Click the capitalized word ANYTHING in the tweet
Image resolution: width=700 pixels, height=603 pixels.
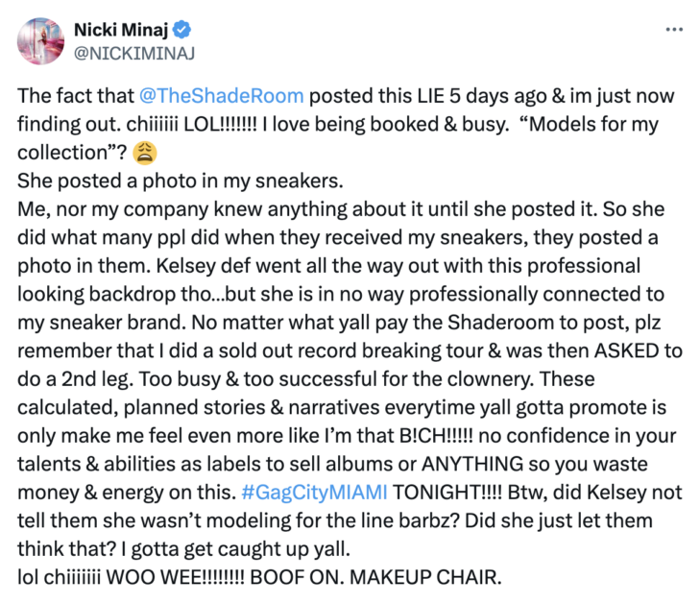tap(472, 464)
